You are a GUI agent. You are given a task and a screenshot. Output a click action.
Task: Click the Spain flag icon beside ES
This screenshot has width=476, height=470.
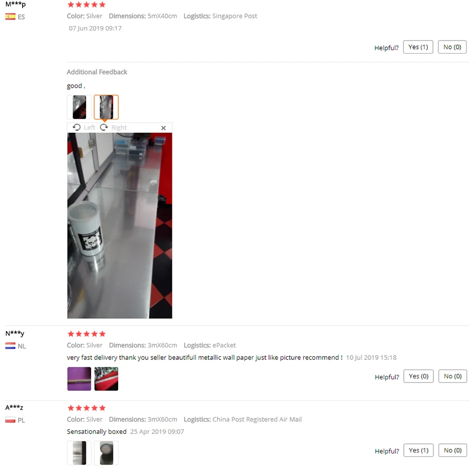(x=11, y=17)
